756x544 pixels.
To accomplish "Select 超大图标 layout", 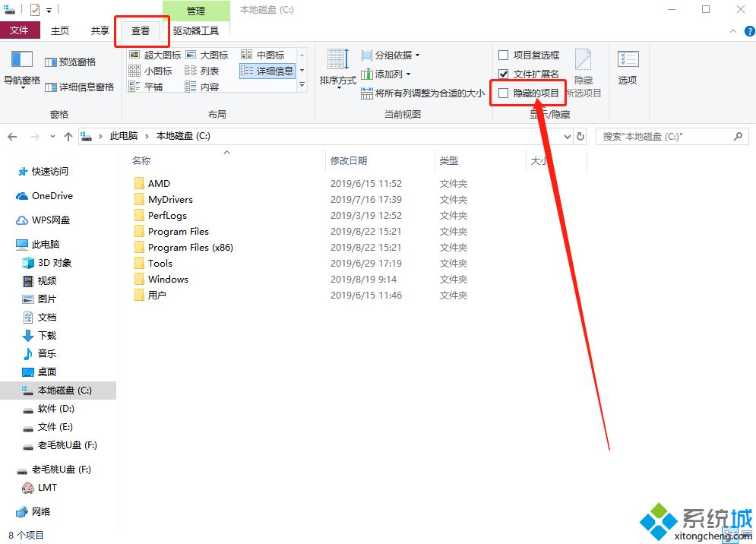I will tap(155, 55).
